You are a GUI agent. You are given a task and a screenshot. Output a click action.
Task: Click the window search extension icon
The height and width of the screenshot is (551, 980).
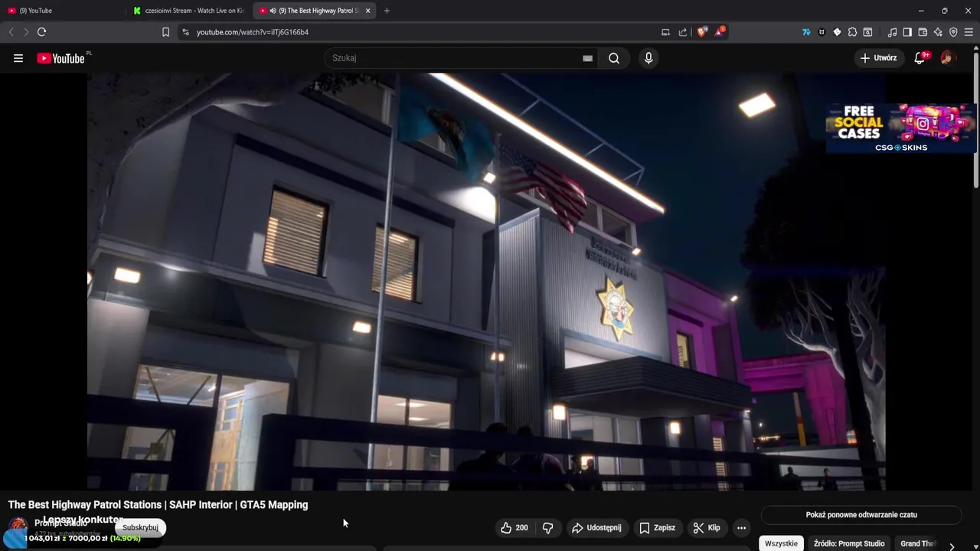point(867,32)
